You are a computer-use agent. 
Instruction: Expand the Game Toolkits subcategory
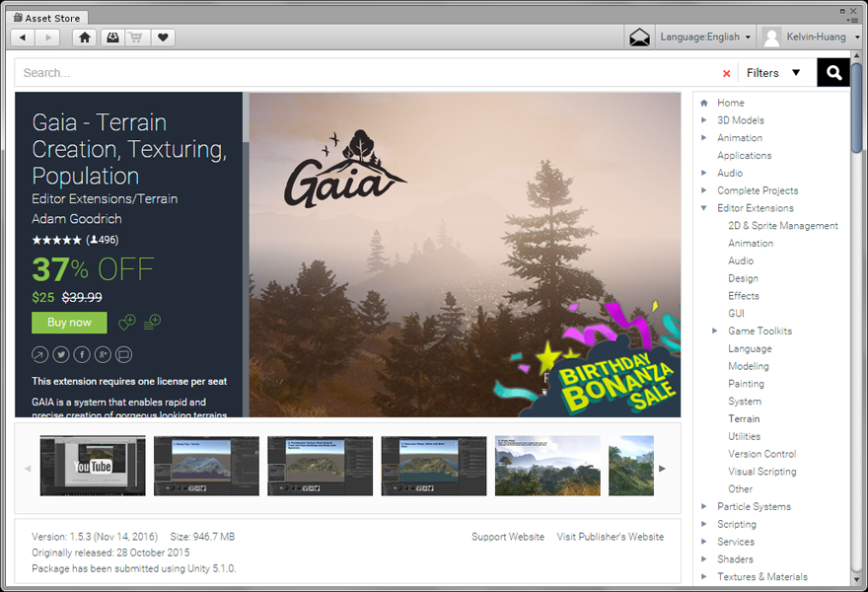pyautogui.click(x=715, y=332)
